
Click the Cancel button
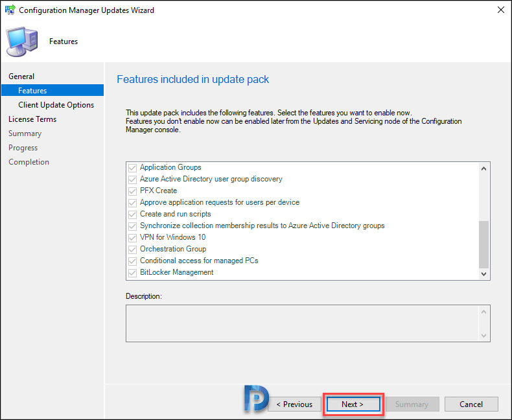tap(471, 404)
